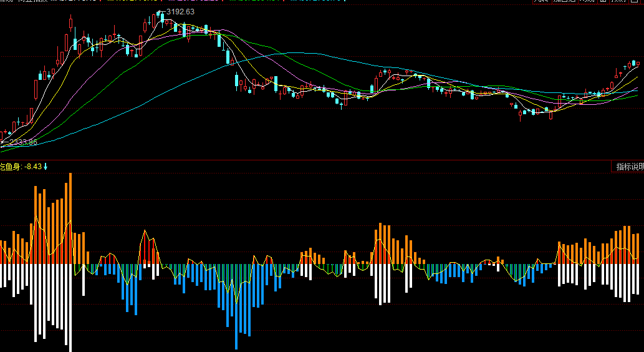Click the -8.43 indicator value
The height and width of the screenshot is (352, 644).
coord(33,167)
